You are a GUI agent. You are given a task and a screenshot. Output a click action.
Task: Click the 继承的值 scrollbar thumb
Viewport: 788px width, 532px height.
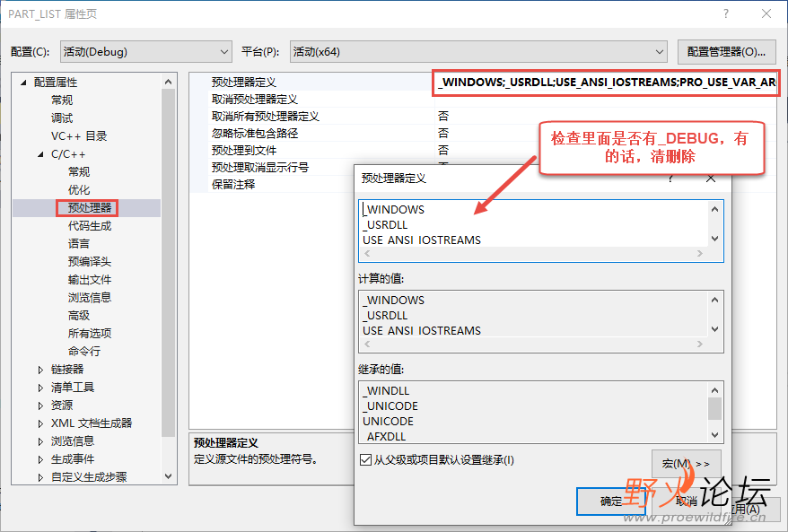point(714,408)
